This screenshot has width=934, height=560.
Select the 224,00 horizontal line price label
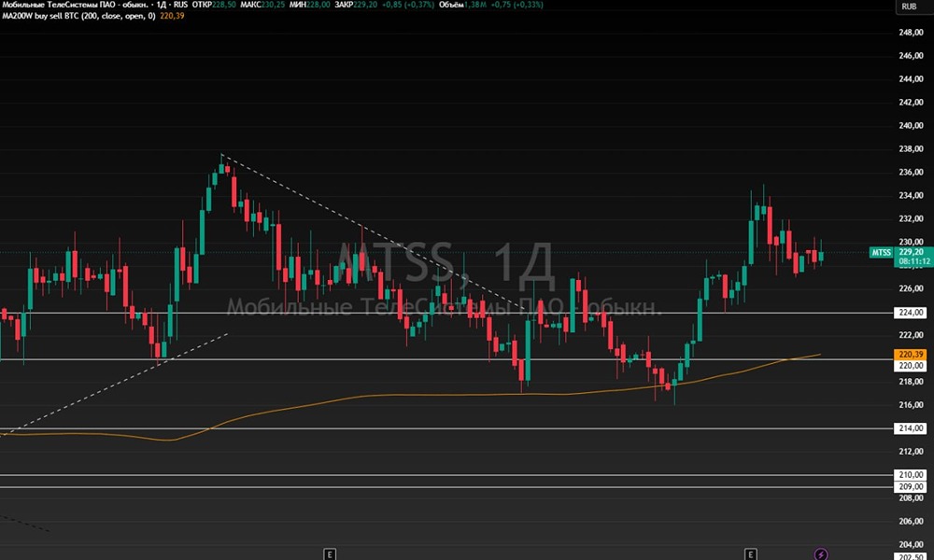coord(910,313)
